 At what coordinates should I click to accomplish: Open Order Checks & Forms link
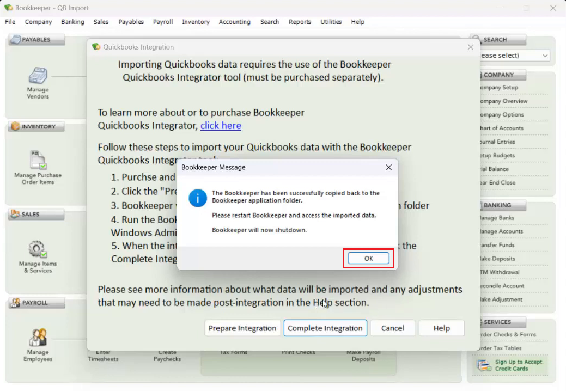(508, 335)
